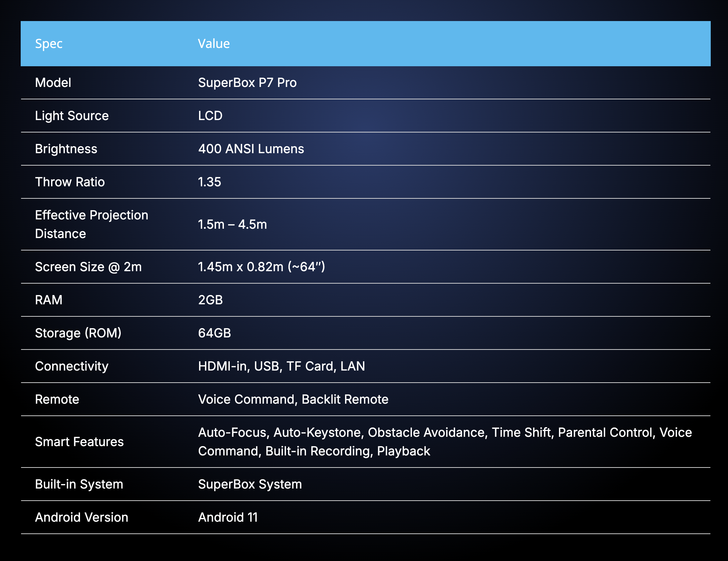Select the 'SuperBox P7 Pro' value
The width and height of the screenshot is (728, 561).
(x=247, y=83)
